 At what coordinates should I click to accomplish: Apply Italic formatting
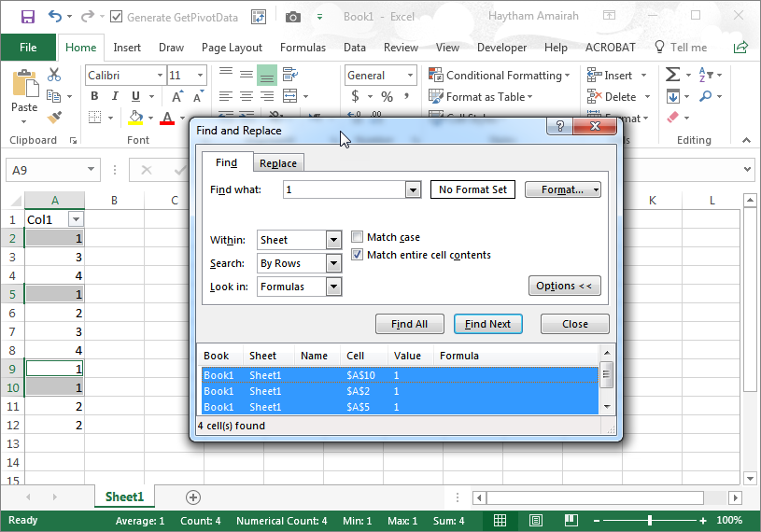click(115, 96)
